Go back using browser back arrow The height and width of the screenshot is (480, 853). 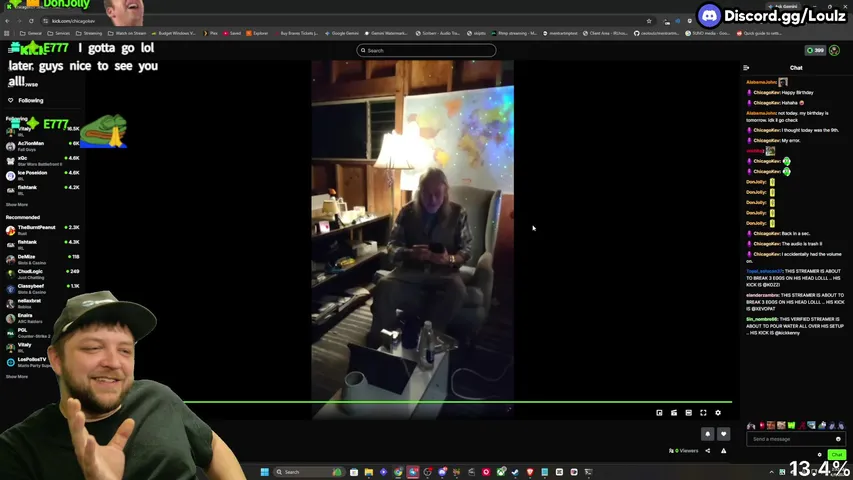[x=7, y=21]
